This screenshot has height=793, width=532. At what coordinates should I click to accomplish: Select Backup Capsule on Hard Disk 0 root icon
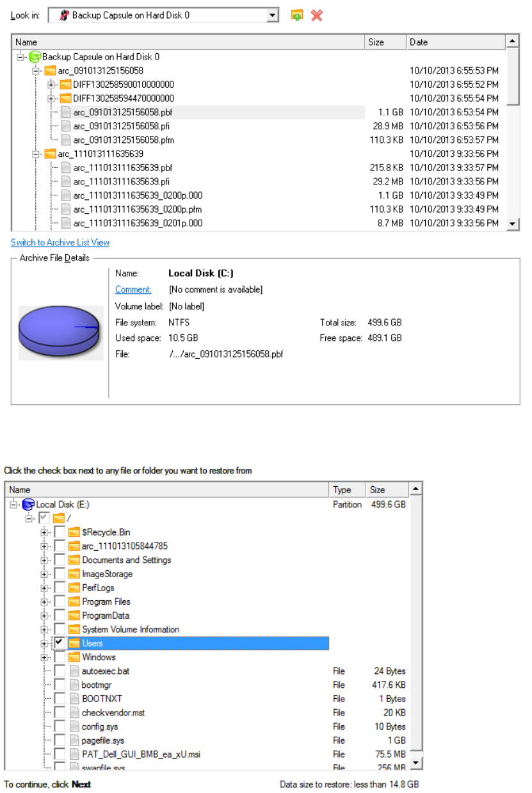pyautogui.click(x=35, y=57)
